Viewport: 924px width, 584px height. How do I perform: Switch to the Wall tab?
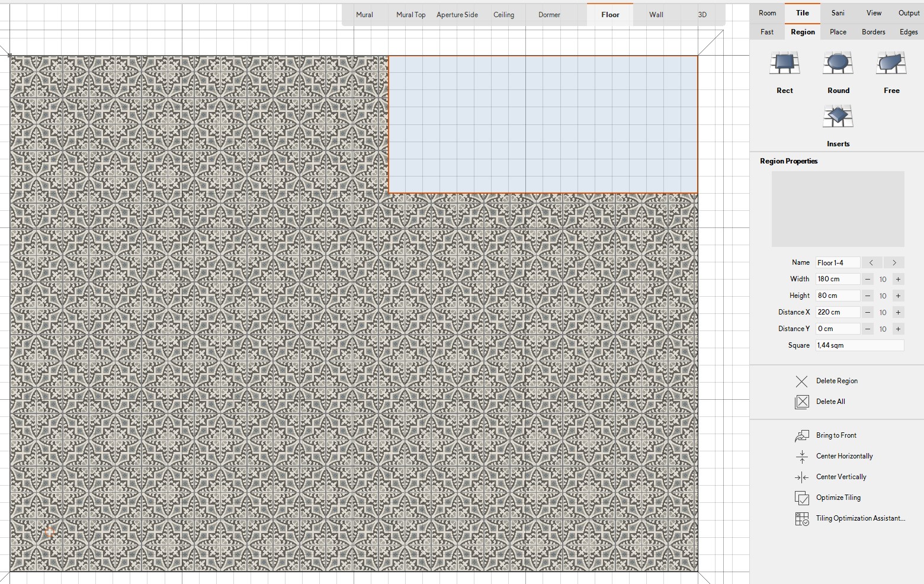[656, 14]
